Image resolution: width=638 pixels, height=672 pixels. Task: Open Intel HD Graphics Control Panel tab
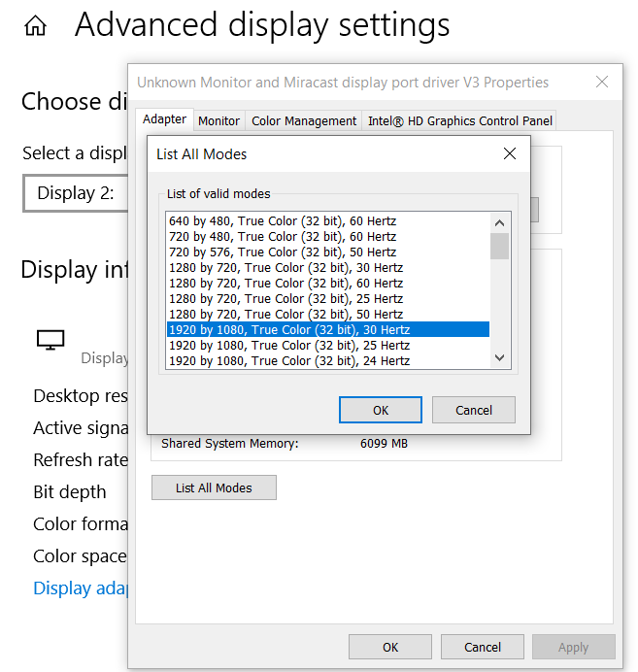[x=459, y=121]
